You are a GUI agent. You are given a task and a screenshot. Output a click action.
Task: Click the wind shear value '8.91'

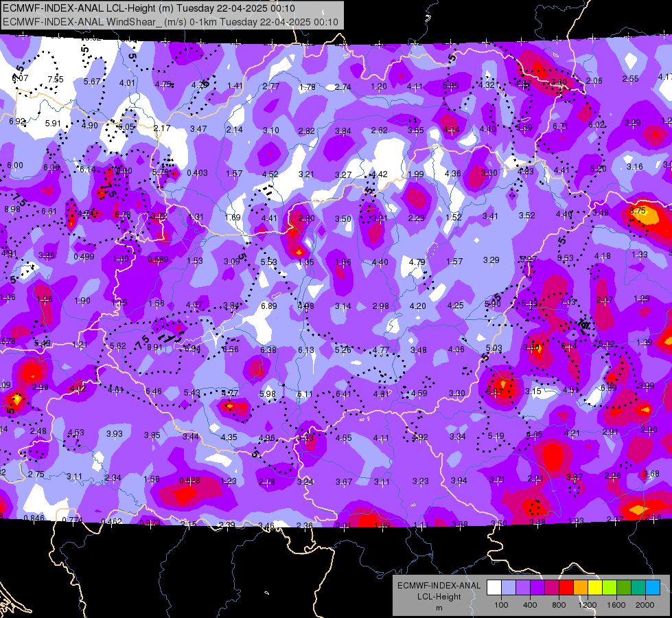pos(154,347)
